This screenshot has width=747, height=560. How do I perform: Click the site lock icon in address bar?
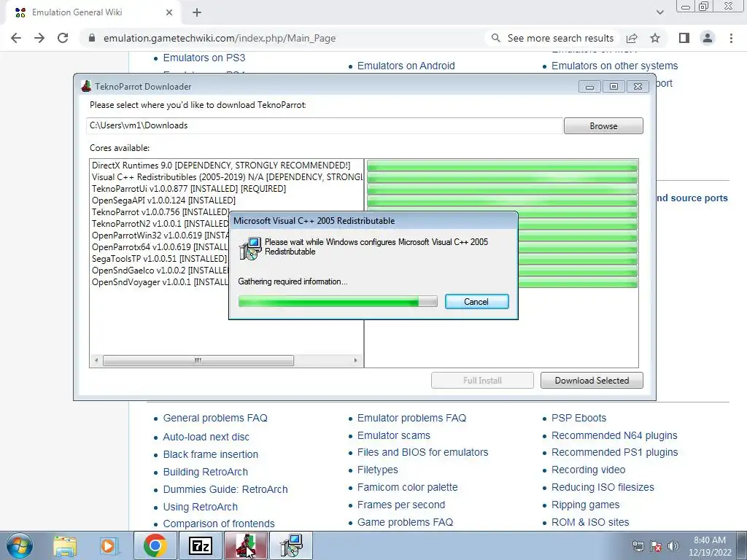click(x=92, y=38)
